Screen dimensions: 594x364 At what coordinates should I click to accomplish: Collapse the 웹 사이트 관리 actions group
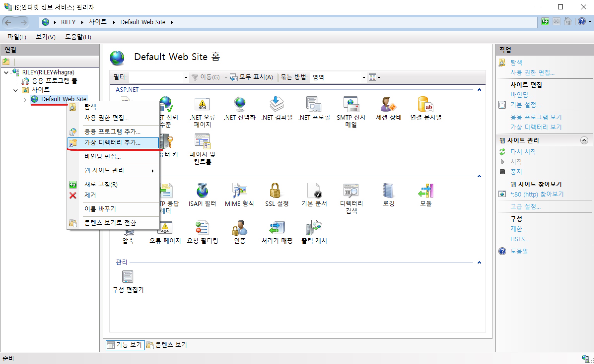click(584, 140)
